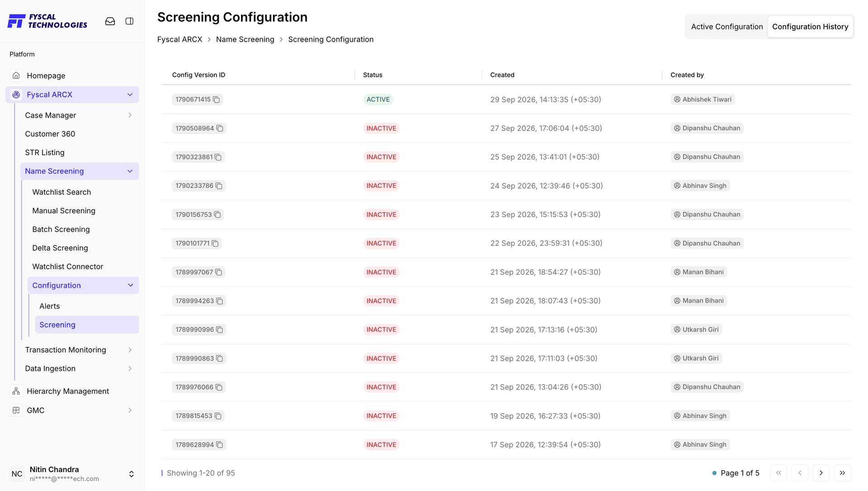Click the GMC grid icon
868x491 pixels.
(x=16, y=410)
